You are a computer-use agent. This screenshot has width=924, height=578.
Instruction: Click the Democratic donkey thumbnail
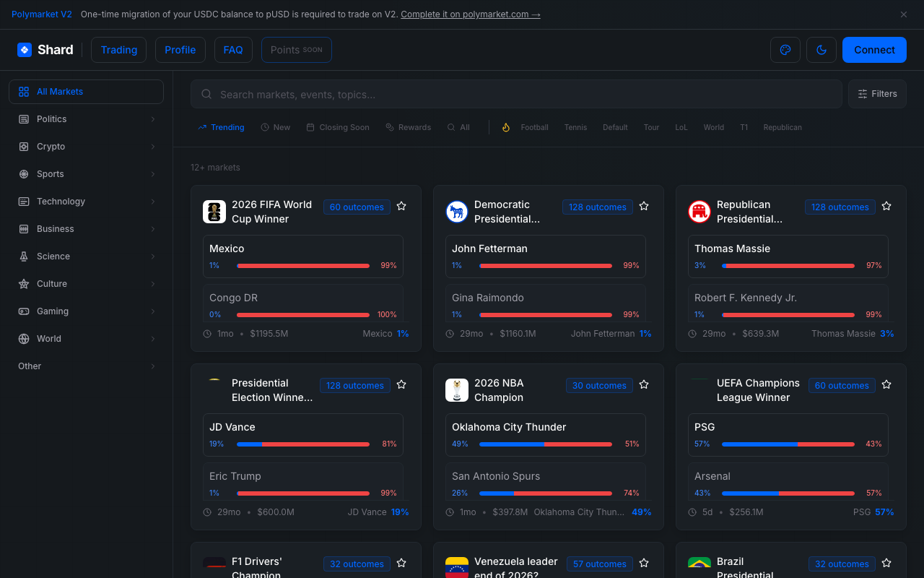coord(457,212)
